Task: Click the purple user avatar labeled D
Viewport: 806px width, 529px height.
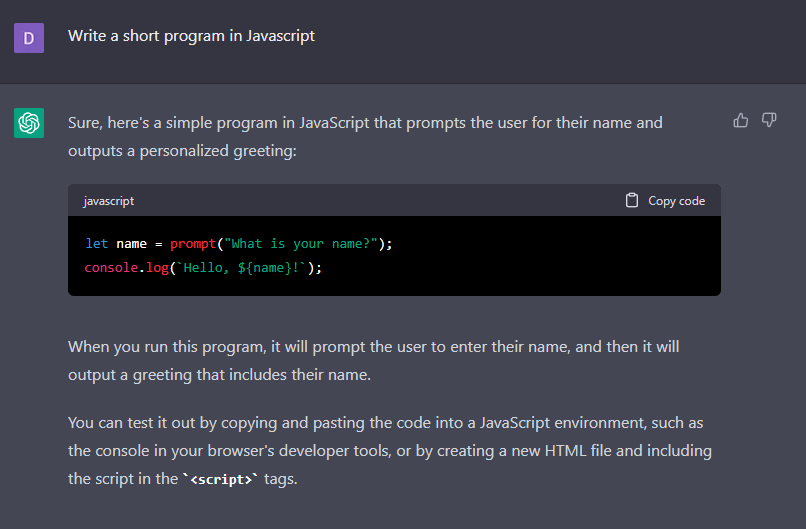Action: pos(29,37)
